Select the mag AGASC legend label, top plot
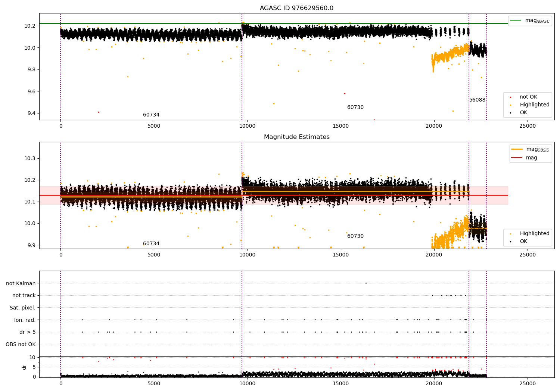Viewport: 560px width, 392px height. point(537,21)
